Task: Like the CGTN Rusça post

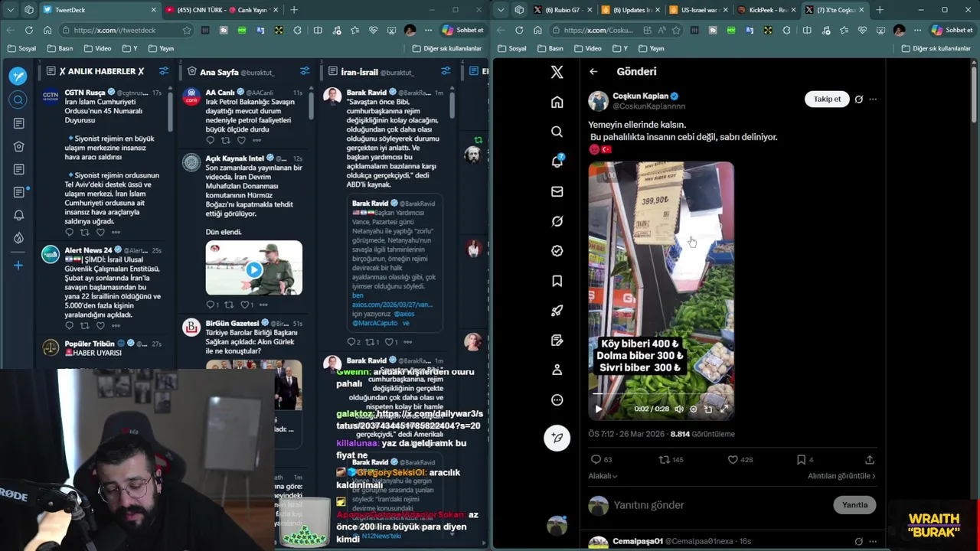Action: coord(100,233)
